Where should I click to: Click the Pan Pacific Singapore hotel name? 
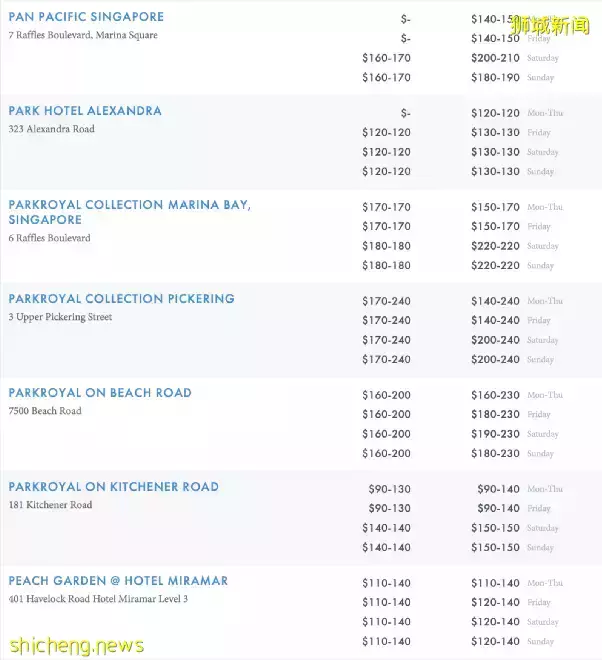point(86,17)
